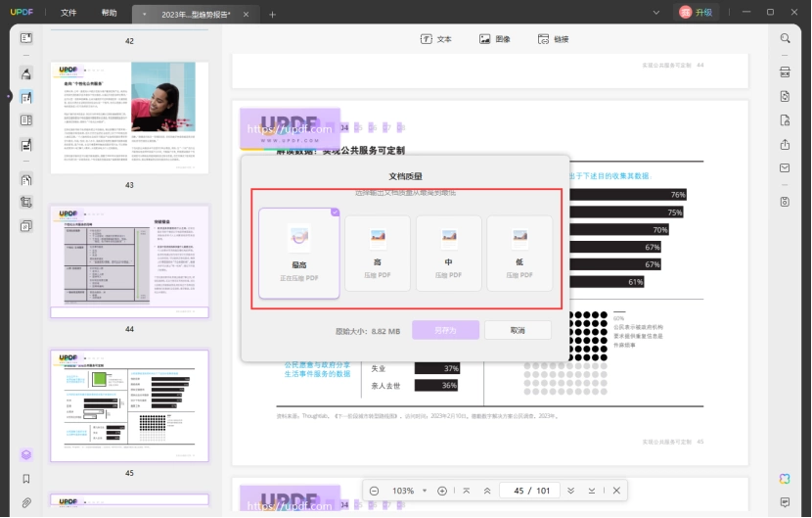Viewport: 812px width, 518px height.
Task: Open the 文件 menu
Action: (68, 13)
